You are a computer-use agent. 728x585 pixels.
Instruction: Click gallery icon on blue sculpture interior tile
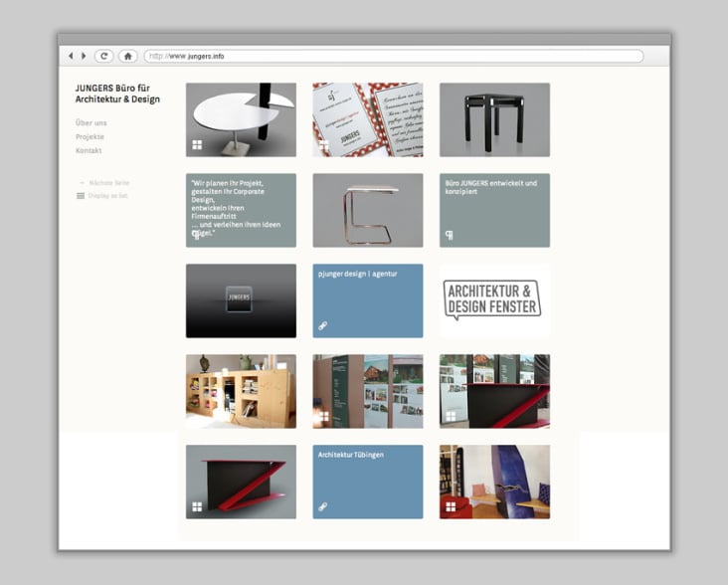(451, 507)
